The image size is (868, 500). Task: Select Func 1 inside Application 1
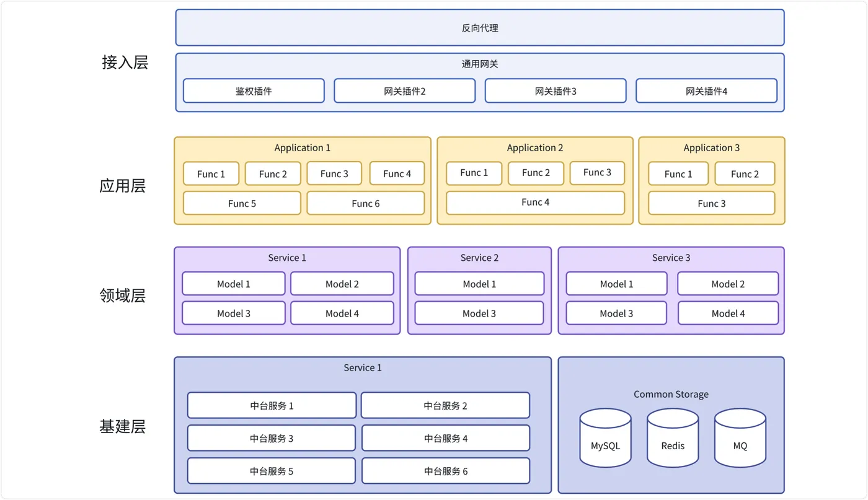pyautogui.click(x=211, y=173)
